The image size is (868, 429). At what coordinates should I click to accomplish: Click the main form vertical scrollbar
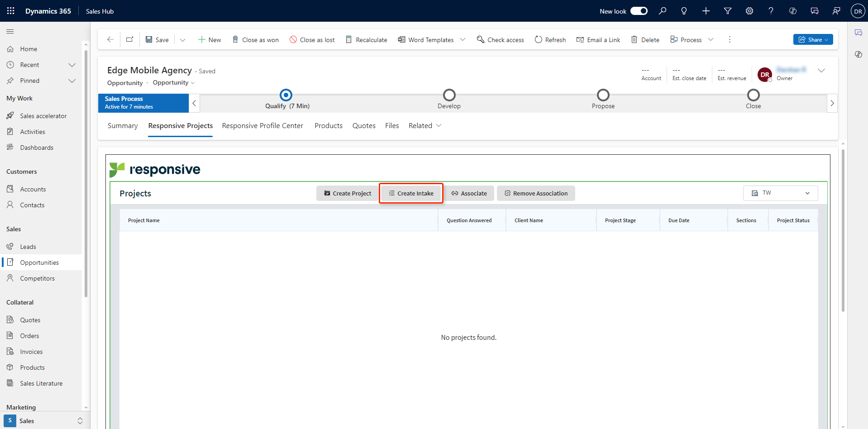click(x=843, y=231)
